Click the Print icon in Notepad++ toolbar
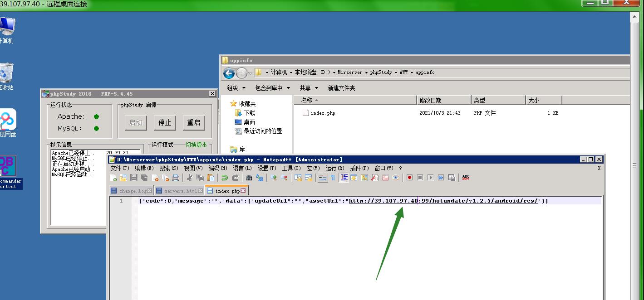 (176, 178)
